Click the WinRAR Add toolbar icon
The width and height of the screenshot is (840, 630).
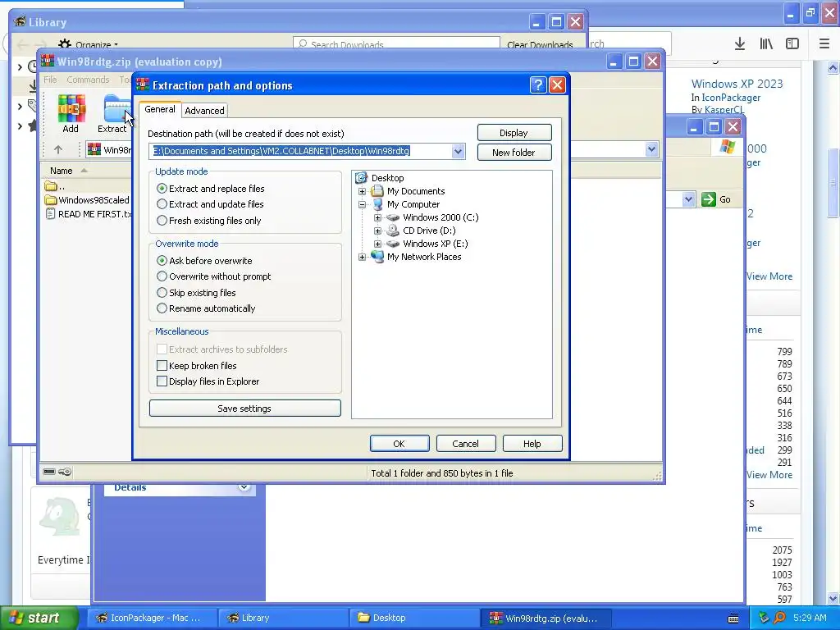coord(71,113)
